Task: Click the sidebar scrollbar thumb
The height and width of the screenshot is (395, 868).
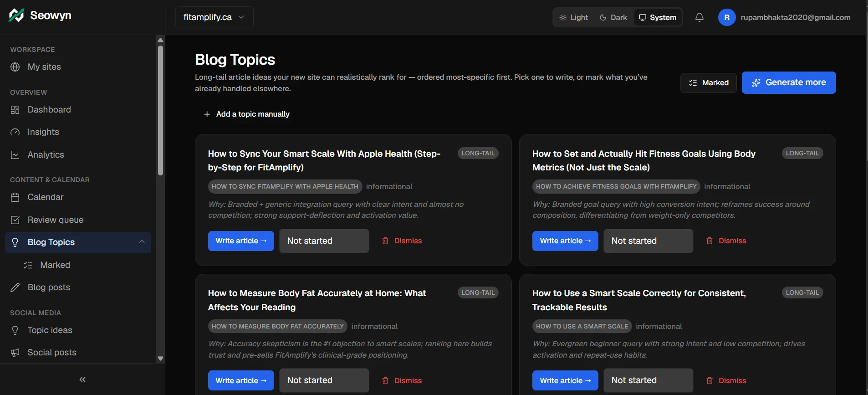Action: point(160,110)
